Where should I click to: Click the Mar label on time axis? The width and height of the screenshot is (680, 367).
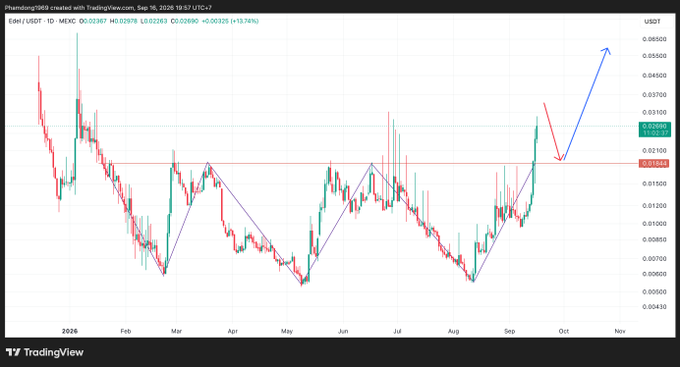pyautogui.click(x=176, y=331)
